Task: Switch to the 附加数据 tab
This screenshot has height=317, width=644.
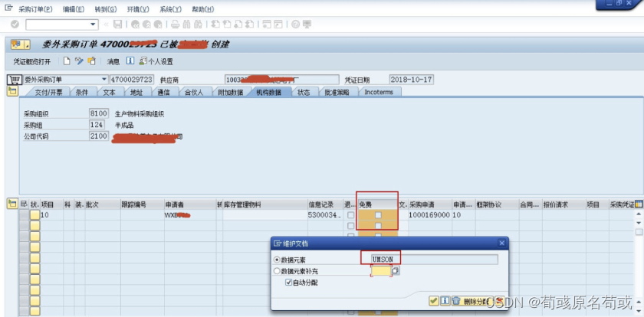Action: coord(231,93)
